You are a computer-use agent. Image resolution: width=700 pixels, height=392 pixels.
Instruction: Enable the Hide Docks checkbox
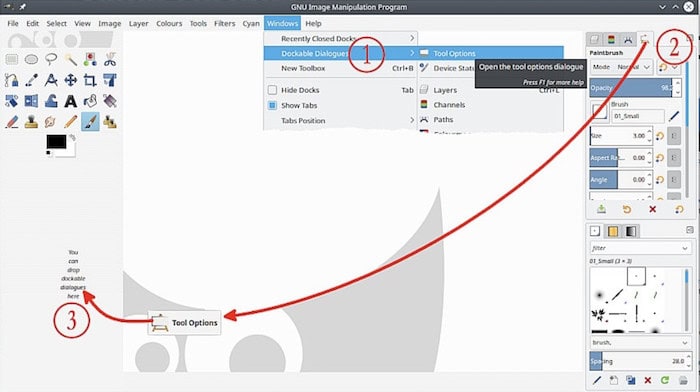272,90
